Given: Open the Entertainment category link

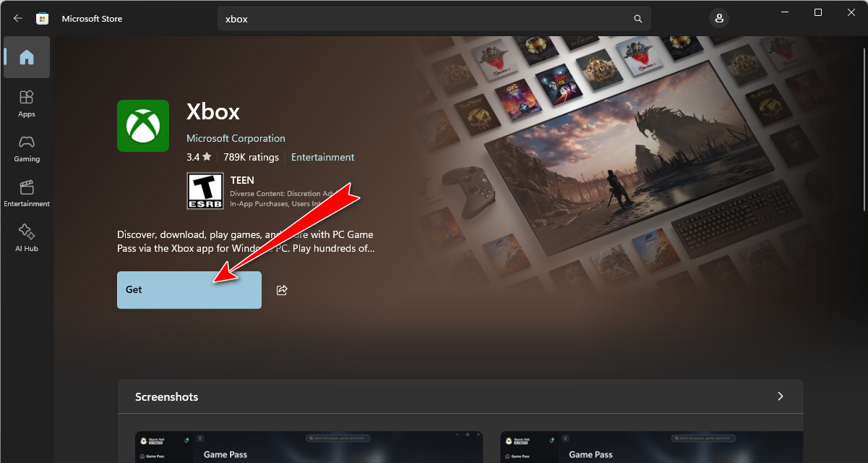Looking at the screenshot, I should coord(322,157).
